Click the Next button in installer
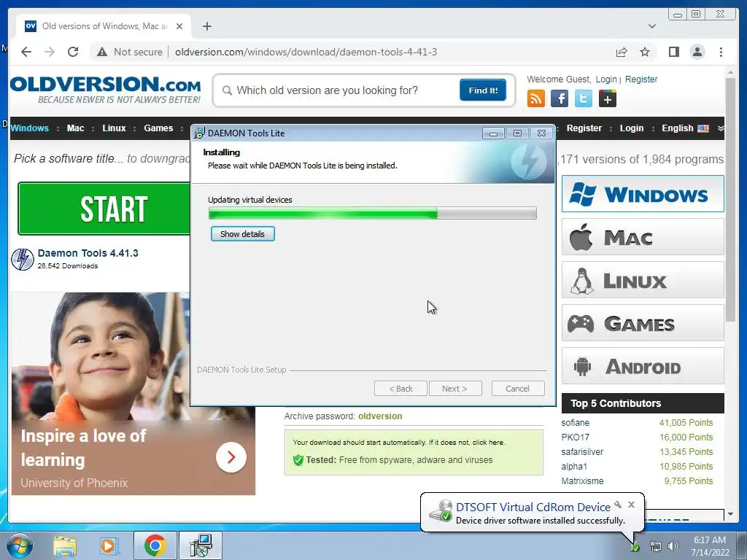Viewport: 747px width, 560px height. click(x=455, y=389)
